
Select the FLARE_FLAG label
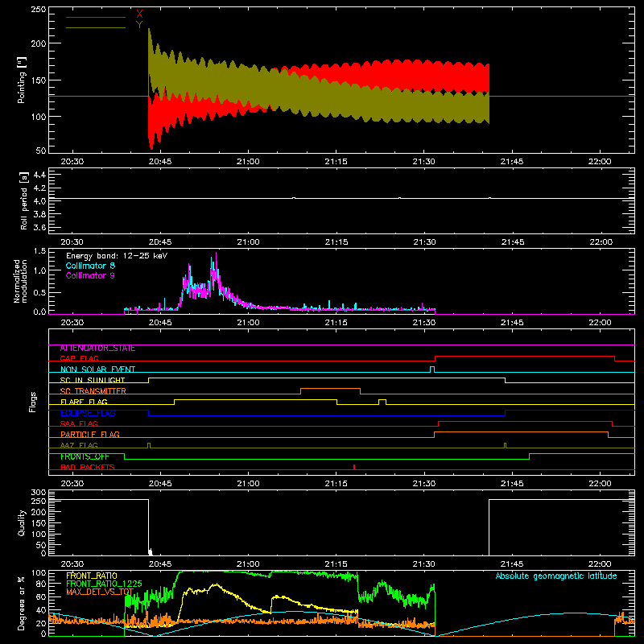pyautogui.click(x=84, y=402)
